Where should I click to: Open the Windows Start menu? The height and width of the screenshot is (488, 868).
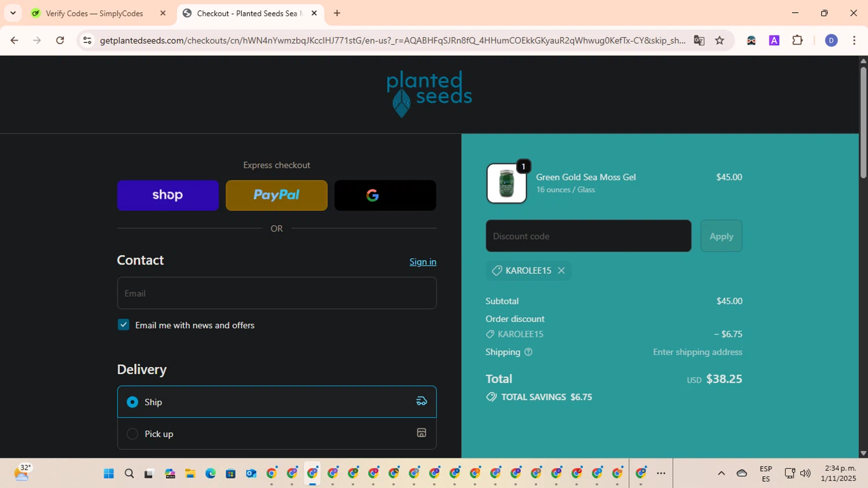109,474
